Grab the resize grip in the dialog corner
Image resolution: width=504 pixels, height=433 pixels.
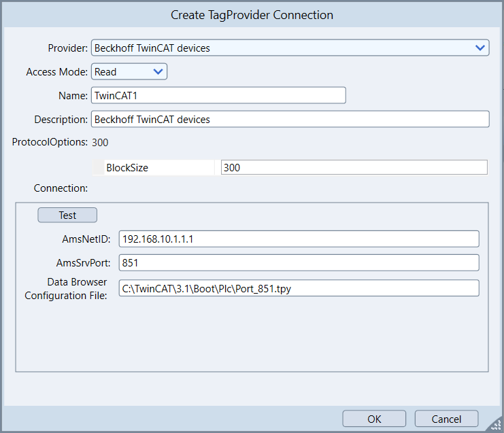point(494,424)
